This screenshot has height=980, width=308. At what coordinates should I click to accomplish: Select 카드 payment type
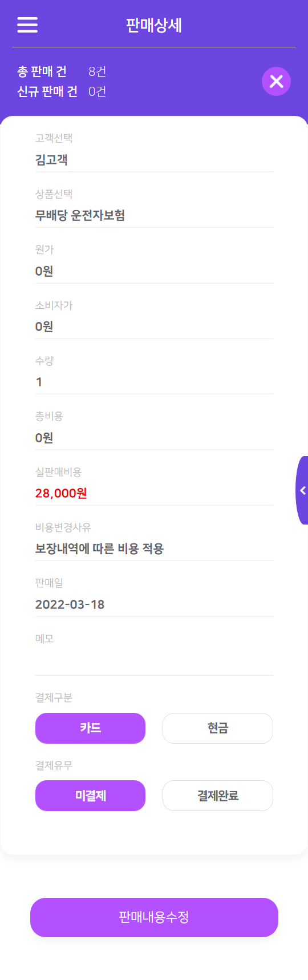pos(90,728)
